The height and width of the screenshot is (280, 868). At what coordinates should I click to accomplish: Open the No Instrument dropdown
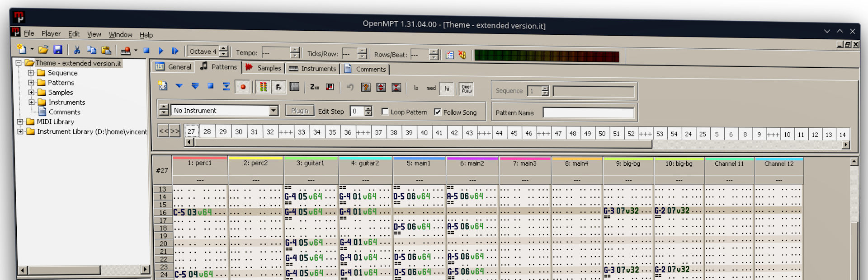(x=274, y=111)
